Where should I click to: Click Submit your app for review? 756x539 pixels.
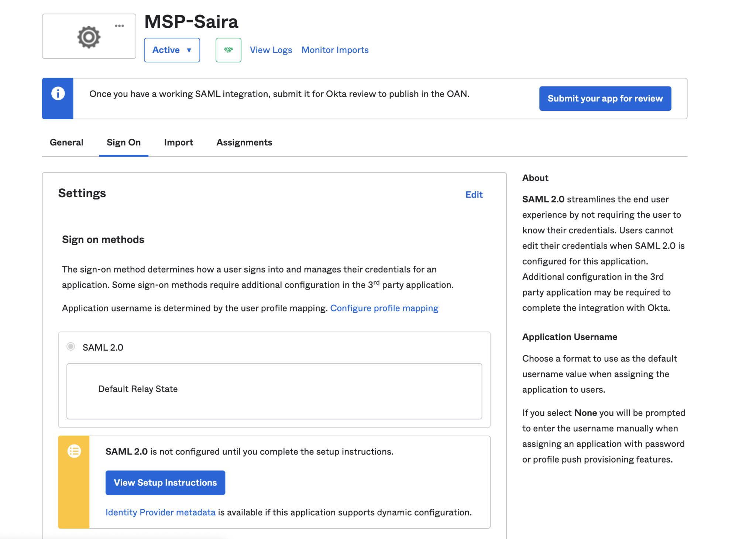pos(605,98)
